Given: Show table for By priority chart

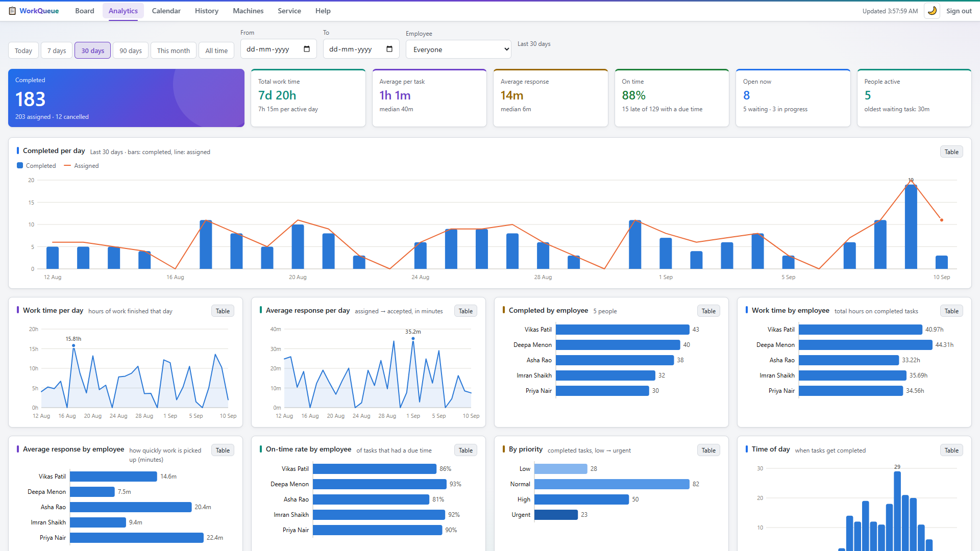Looking at the screenshot, I should point(708,450).
